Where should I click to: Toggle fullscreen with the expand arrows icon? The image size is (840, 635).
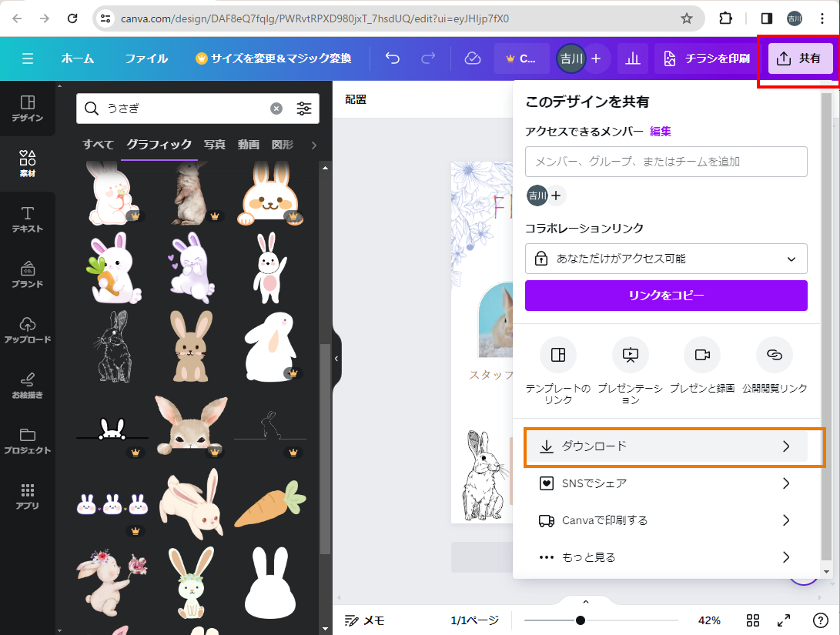[784, 620]
